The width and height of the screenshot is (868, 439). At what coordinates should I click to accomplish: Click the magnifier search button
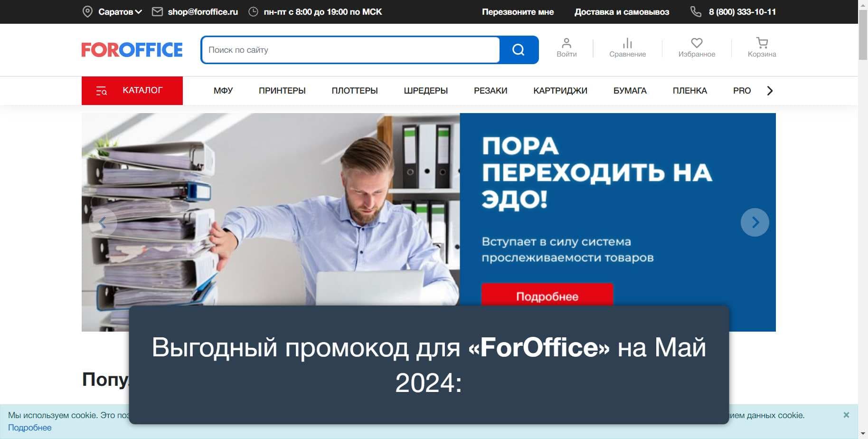tap(519, 50)
